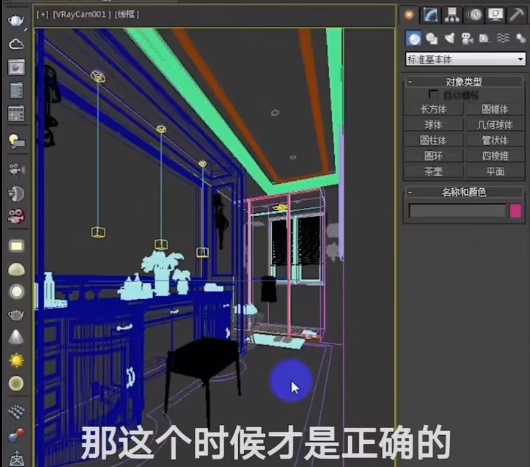The width and height of the screenshot is (530, 467).
Task: Click the 长方体 box button
Action: tap(434, 109)
